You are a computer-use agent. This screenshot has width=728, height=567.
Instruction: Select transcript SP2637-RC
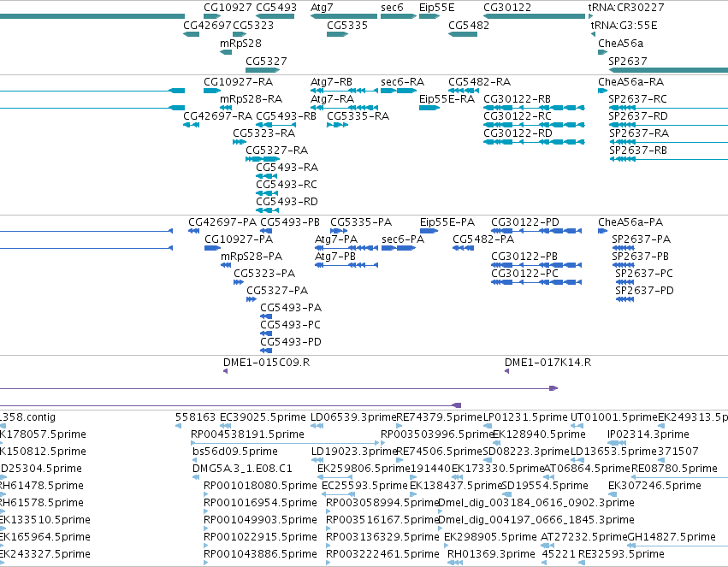click(638, 99)
